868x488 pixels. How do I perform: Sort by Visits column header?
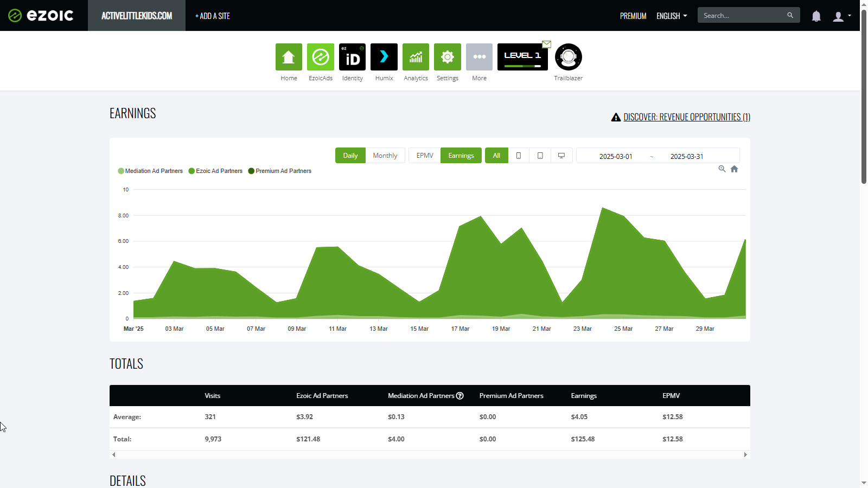213,396
